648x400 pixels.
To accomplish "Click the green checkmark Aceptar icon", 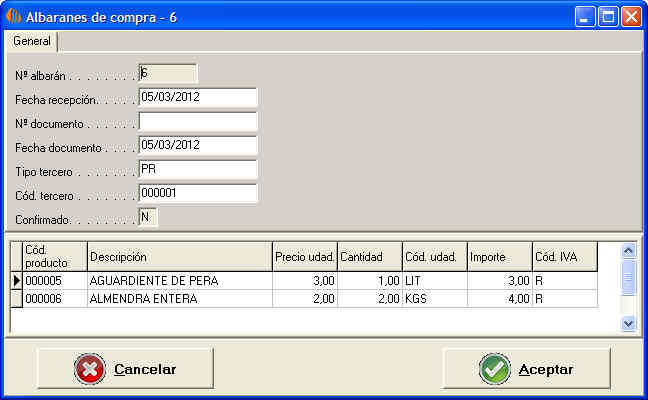I will point(494,369).
